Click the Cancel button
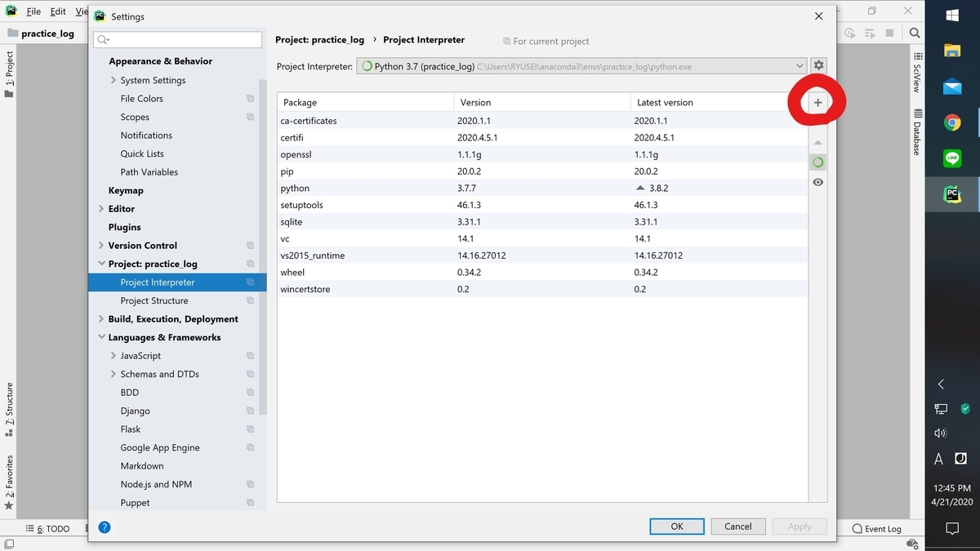Viewport: 980px width, 551px height. pos(738,527)
